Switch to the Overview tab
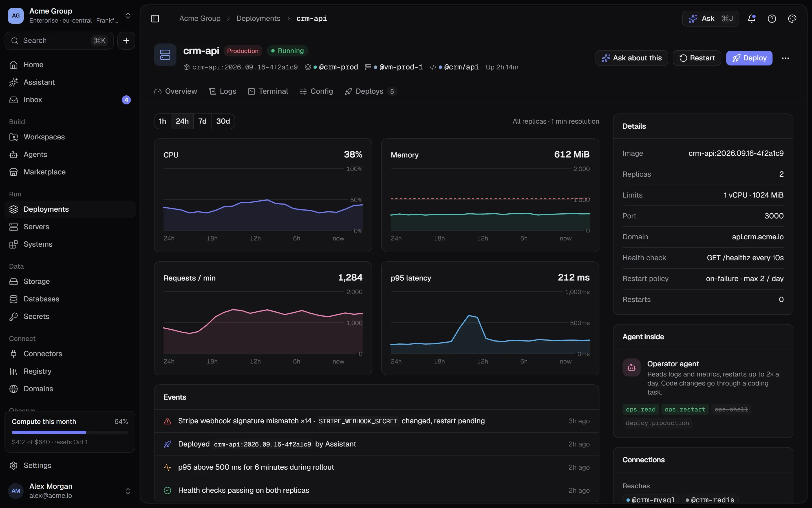The width and height of the screenshot is (812, 508). pos(175,91)
